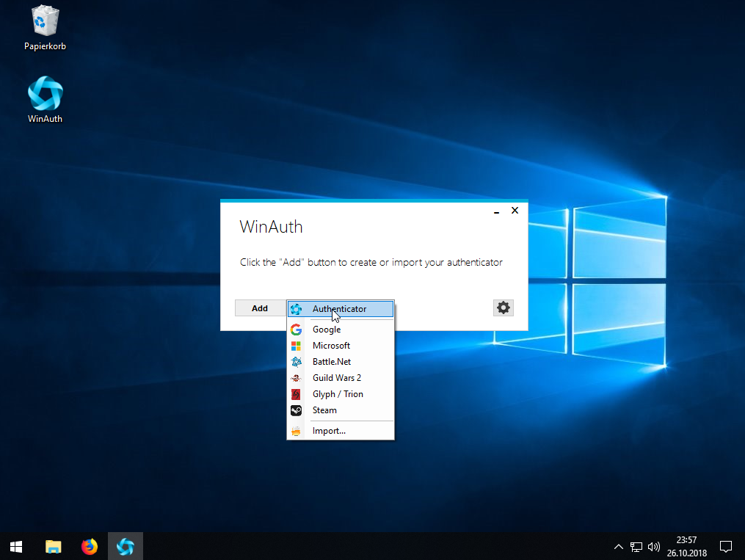745x560 pixels.
Task: Choose Battle.Net from the list
Action: point(332,362)
